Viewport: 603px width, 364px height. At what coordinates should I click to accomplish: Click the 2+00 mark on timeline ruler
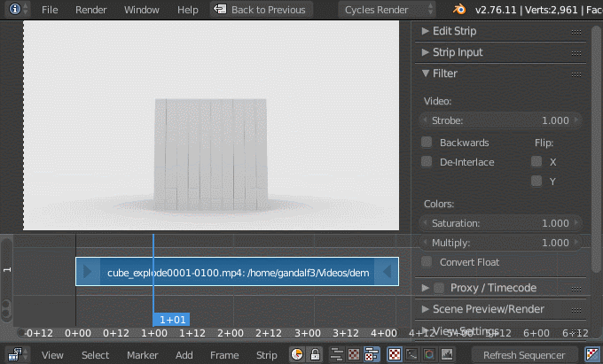click(x=231, y=333)
